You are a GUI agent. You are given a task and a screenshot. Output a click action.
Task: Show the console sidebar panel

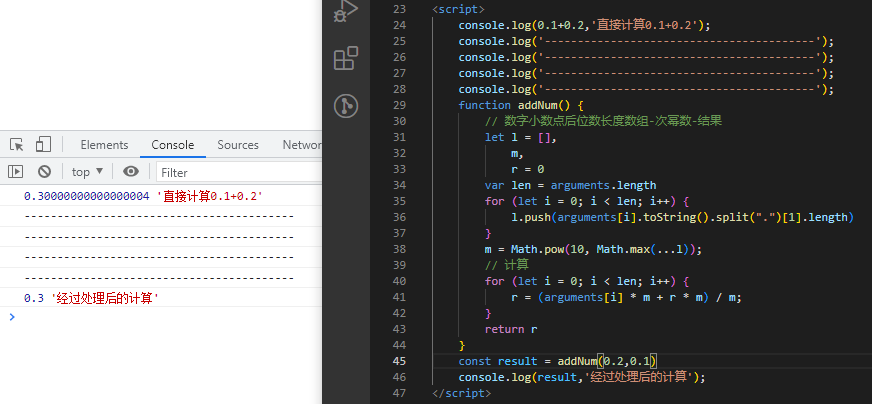tap(16, 172)
